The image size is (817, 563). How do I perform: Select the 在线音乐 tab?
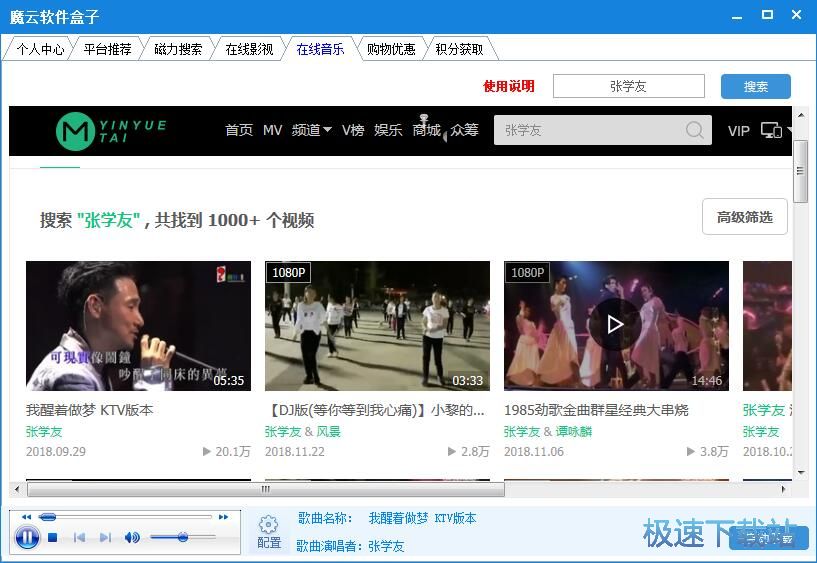point(320,49)
